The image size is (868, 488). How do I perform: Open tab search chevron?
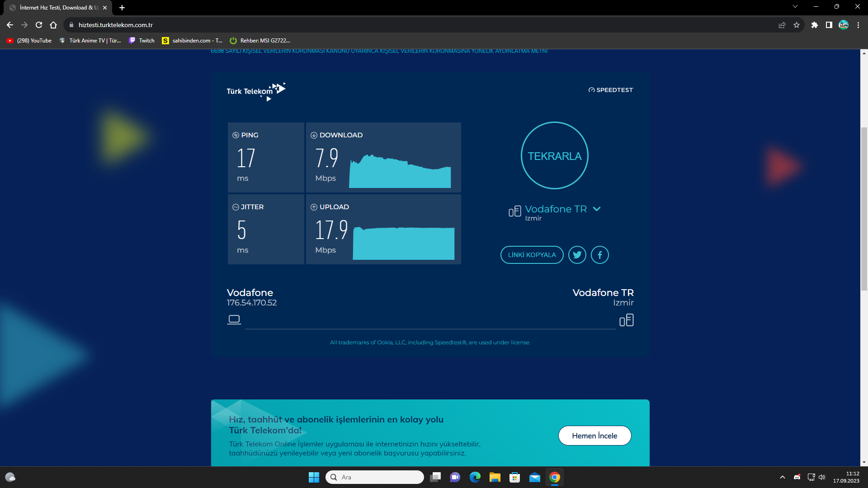click(795, 7)
